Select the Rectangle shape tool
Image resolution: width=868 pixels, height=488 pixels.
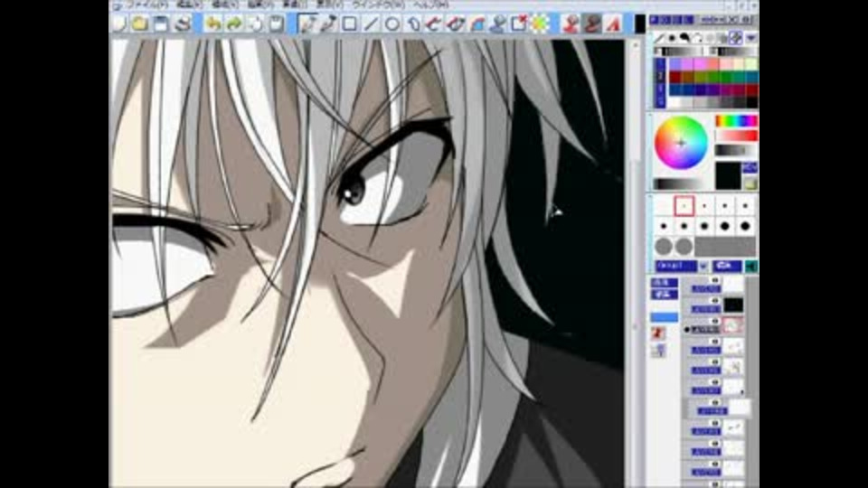pyautogui.click(x=349, y=23)
